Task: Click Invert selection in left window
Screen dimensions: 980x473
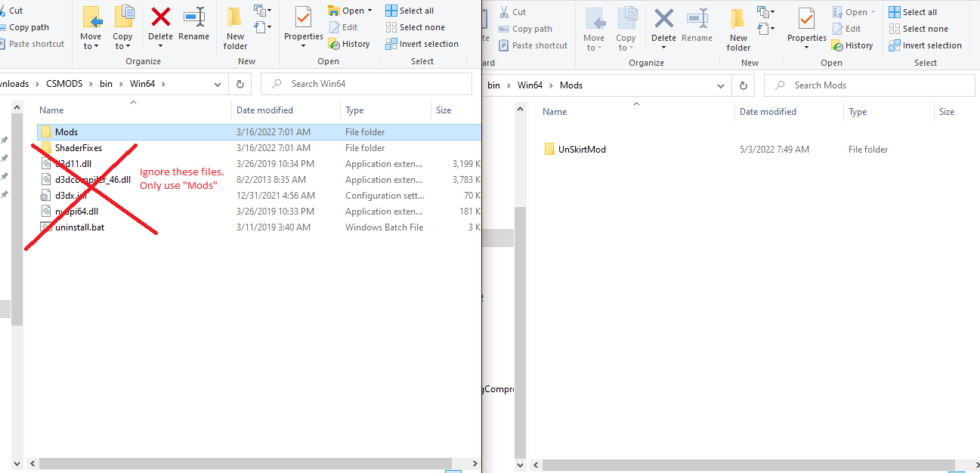Action: (422, 44)
